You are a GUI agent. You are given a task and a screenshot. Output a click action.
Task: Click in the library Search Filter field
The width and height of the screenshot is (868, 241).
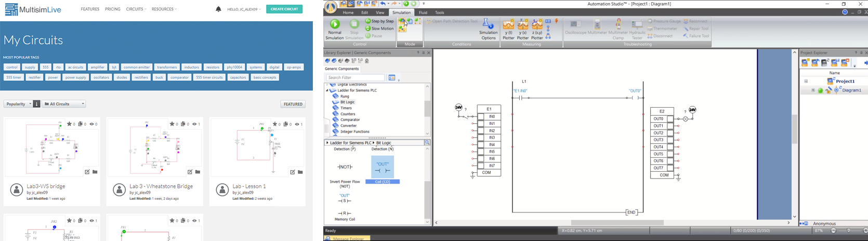click(356, 78)
